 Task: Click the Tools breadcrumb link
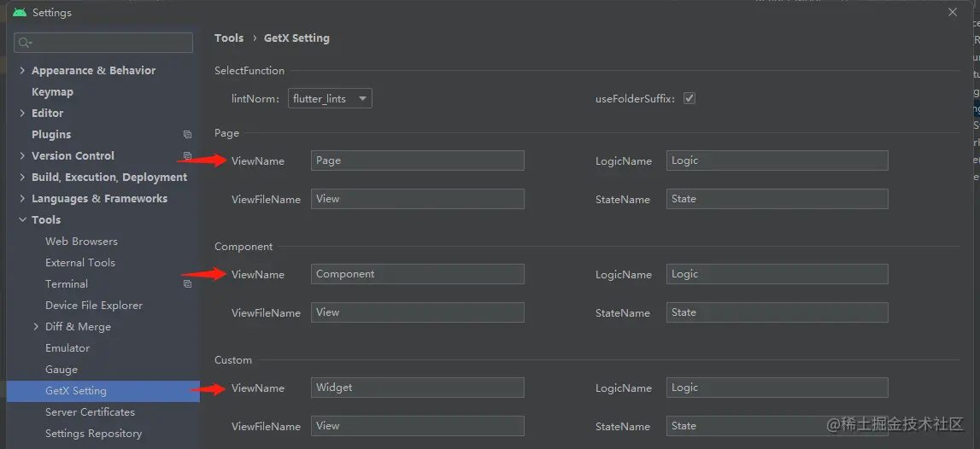pyautogui.click(x=229, y=38)
